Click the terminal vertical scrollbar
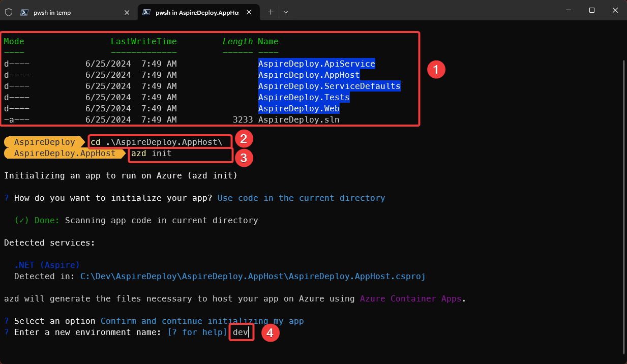Image resolution: width=627 pixels, height=364 pixels. click(x=624, y=206)
